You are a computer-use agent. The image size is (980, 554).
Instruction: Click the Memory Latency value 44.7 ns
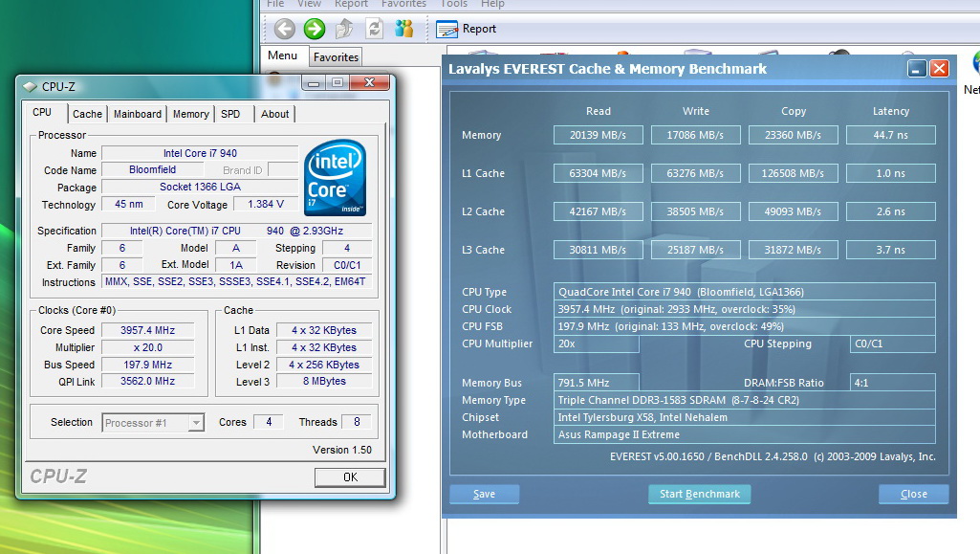pyautogui.click(x=891, y=135)
